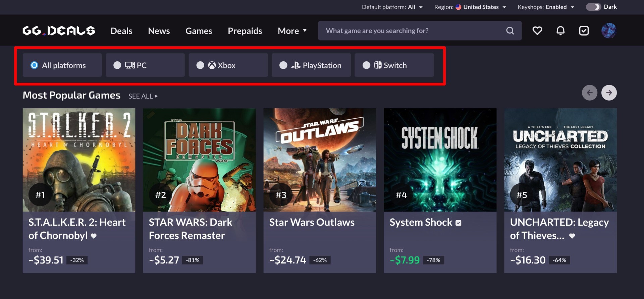
Task: Select the All platforms radio option
Action: click(62, 65)
